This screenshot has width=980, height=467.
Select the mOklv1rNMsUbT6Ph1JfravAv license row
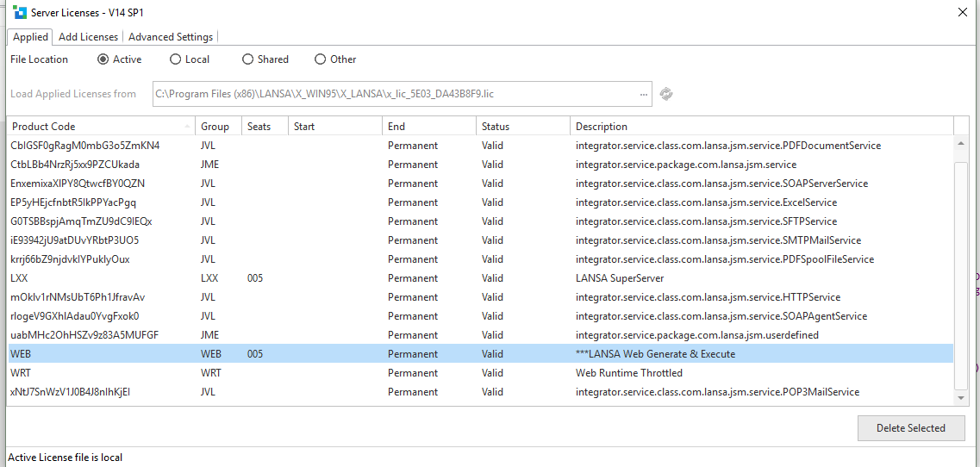click(x=480, y=297)
